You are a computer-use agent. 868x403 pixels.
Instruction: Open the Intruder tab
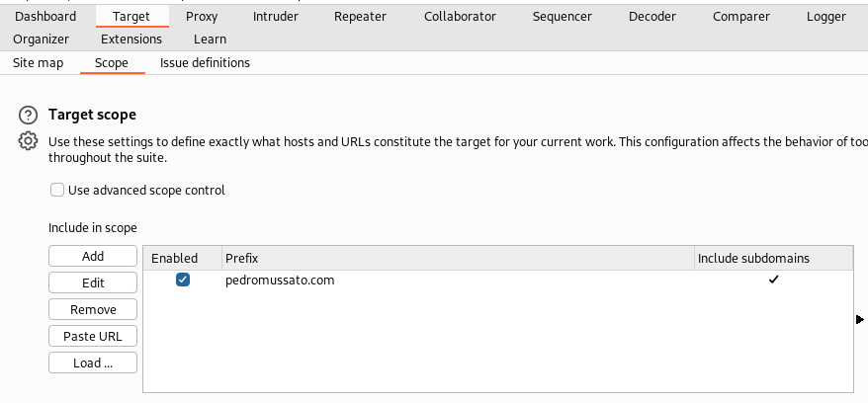(x=275, y=16)
